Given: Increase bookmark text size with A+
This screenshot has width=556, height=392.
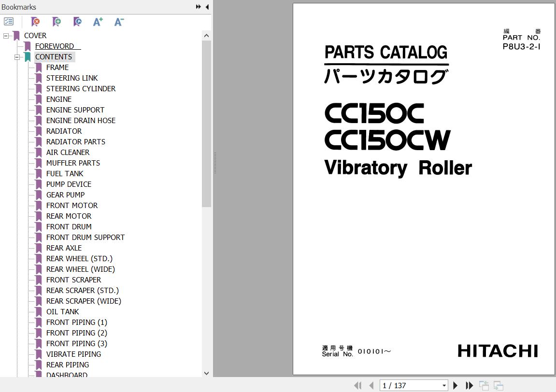Looking at the screenshot, I should pos(98,22).
